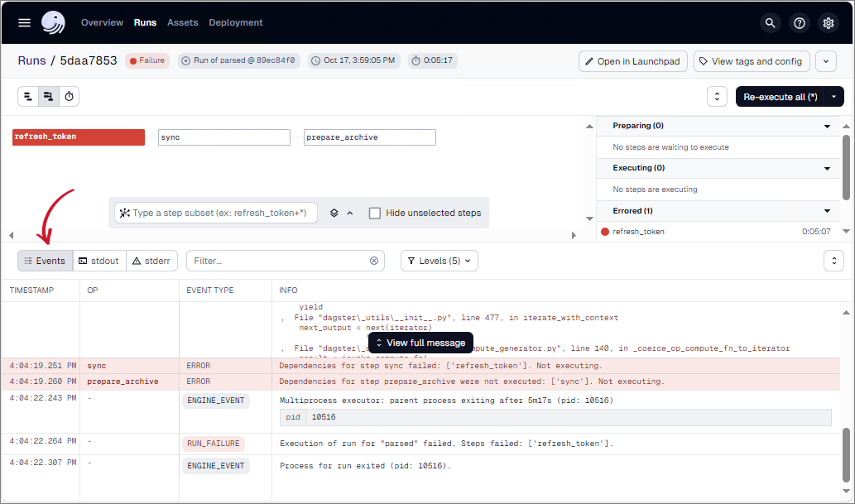Screen dimensions: 855x504
Task: Collapse the Errored (1) section
Action: (x=827, y=211)
